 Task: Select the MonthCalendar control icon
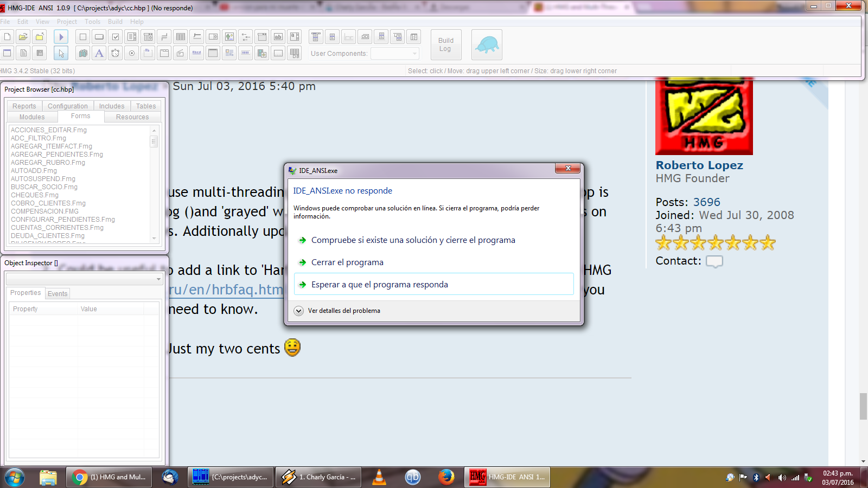point(213,53)
